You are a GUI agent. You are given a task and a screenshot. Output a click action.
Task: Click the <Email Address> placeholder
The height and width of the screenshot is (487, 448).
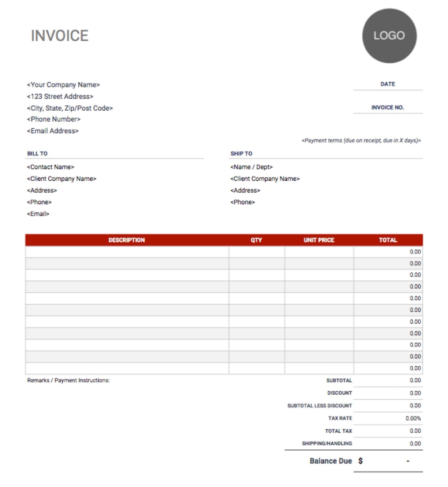[53, 131]
